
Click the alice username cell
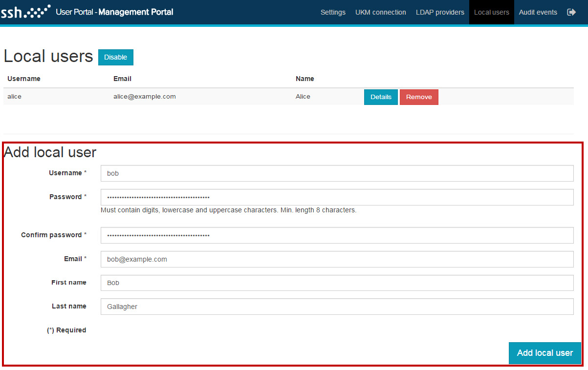(x=14, y=97)
